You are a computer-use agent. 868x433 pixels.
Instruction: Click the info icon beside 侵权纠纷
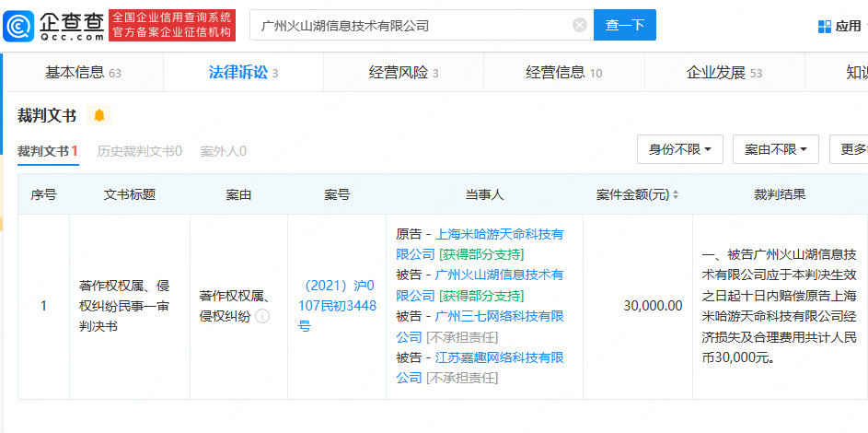tap(261, 316)
